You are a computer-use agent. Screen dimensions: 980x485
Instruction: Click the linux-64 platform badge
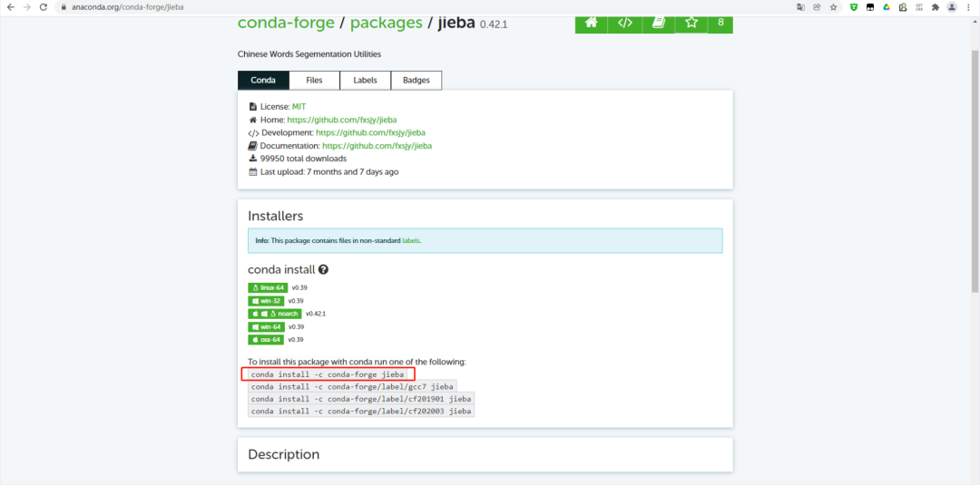click(268, 287)
